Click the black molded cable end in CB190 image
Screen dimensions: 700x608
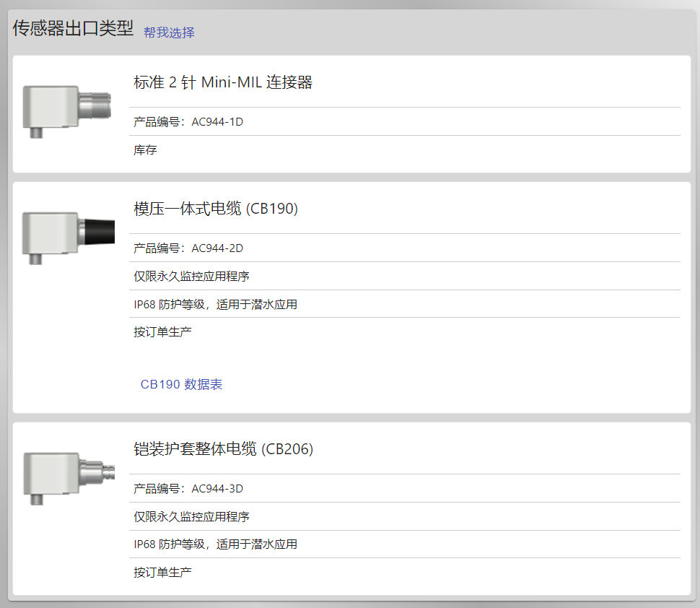99,232
